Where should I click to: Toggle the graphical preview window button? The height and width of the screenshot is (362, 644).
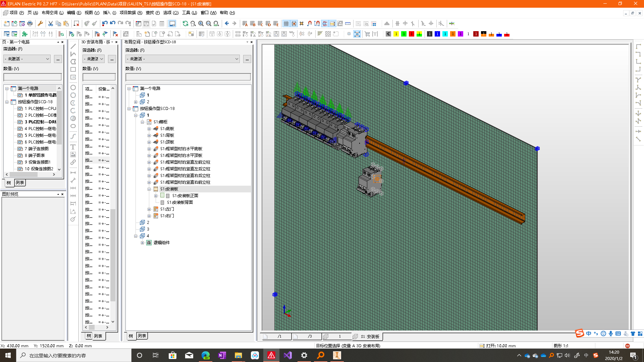tap(172, 23)
